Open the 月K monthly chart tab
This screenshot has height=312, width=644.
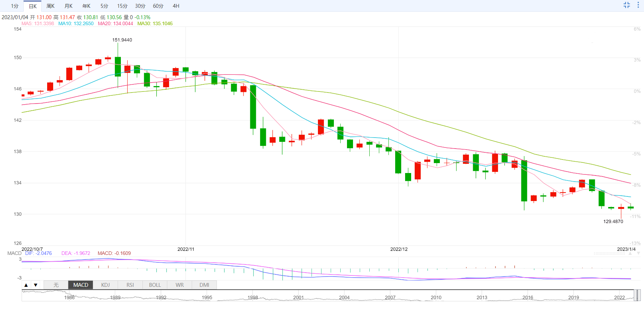tap(68, 6)
